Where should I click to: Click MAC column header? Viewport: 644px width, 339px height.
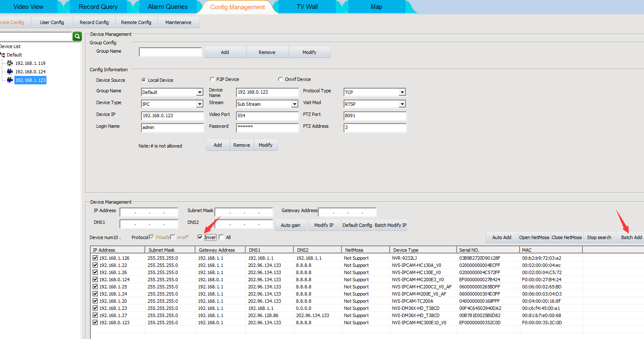click(551, 250)
